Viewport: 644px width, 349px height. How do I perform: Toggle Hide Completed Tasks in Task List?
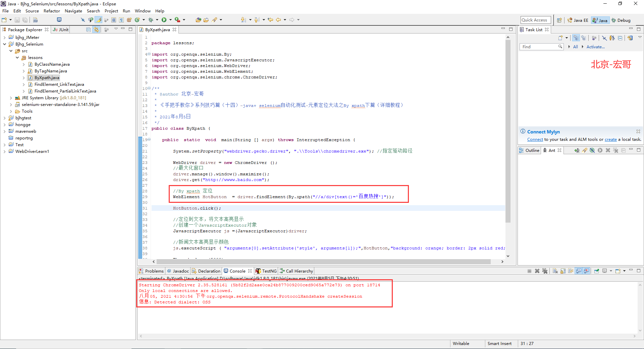[x=604, y=38]
